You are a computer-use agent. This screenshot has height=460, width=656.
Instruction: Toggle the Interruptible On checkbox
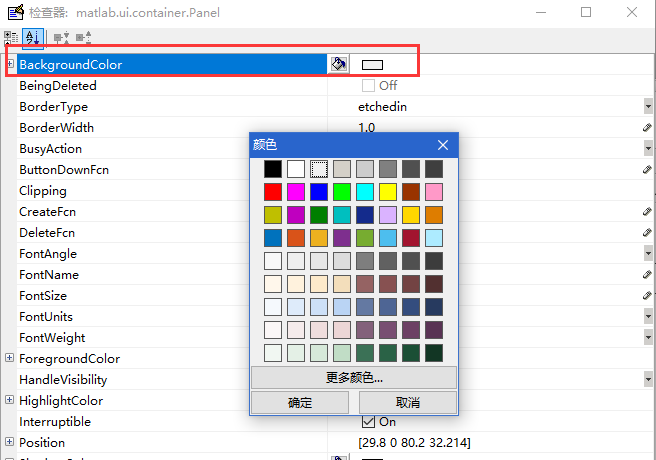click(x=368, y=422)
